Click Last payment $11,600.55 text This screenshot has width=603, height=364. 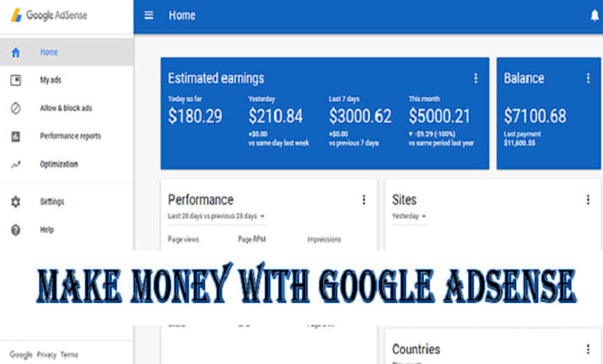(522, 139)
